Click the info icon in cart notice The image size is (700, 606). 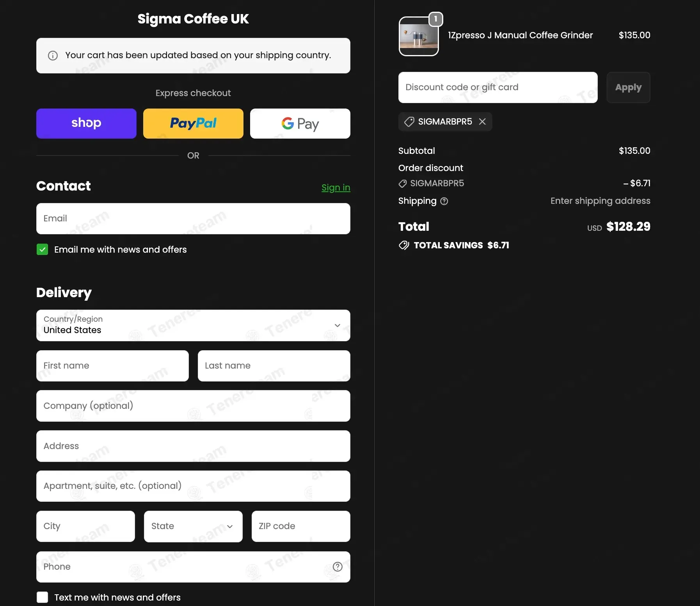[53, 55]
